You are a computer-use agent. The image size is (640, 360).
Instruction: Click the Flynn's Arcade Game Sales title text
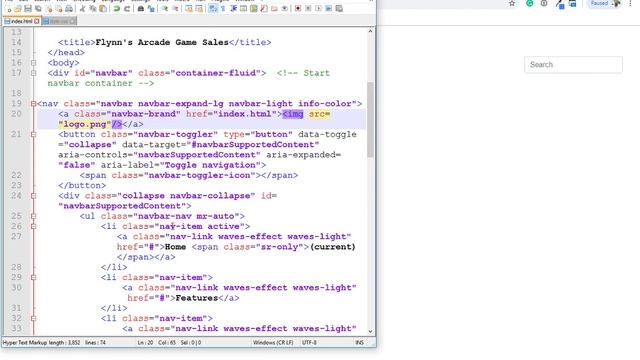tap(162, 42)
